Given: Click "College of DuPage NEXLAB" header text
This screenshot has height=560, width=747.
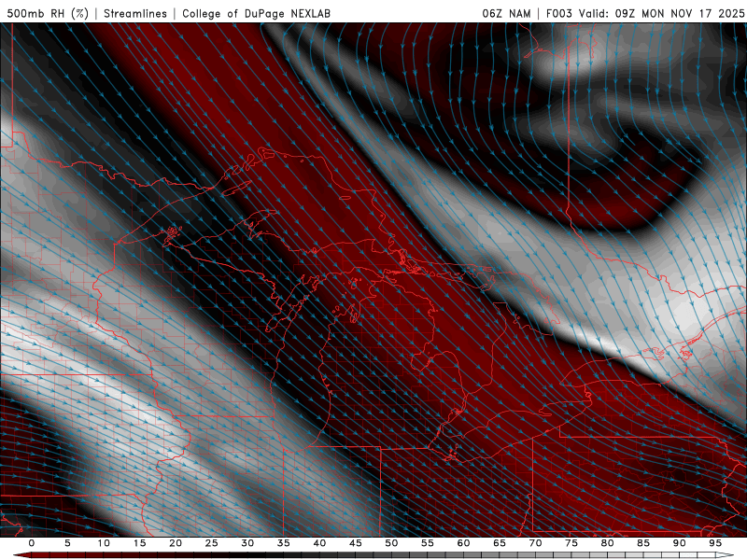Looking at the screenshot, I should [256, 13].
